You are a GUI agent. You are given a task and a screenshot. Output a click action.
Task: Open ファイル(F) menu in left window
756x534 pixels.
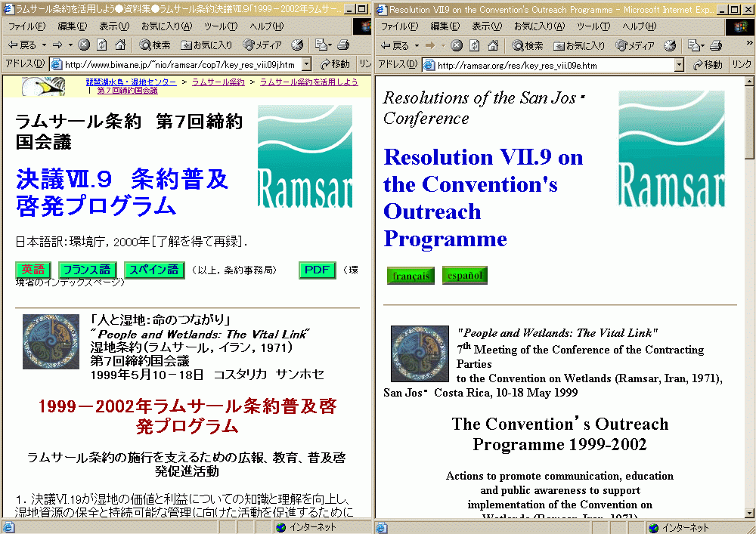pyautogui.click(x=27, y=26)
